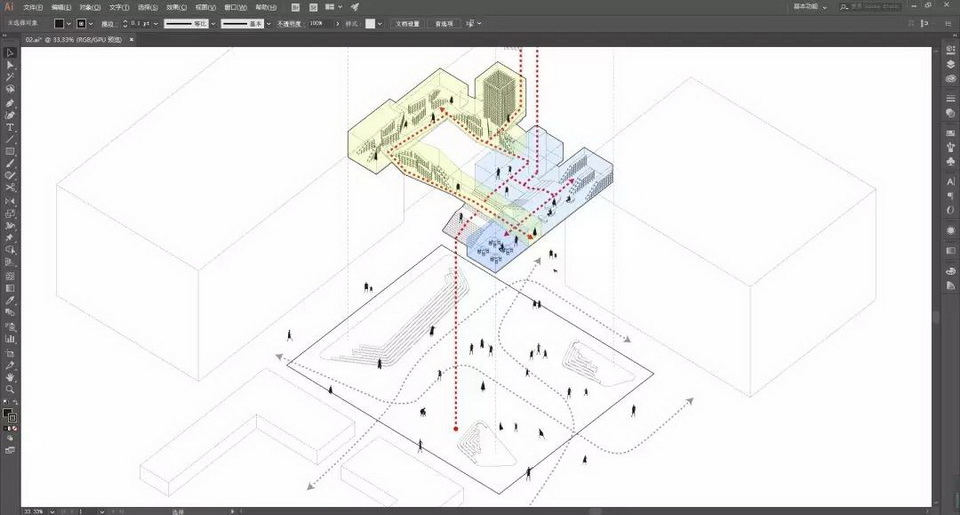Select the Zoom magnifier tool
Image resolution: width=960 pixels, height=515 pixels.
pyautogui.click(x=10, y=389)
